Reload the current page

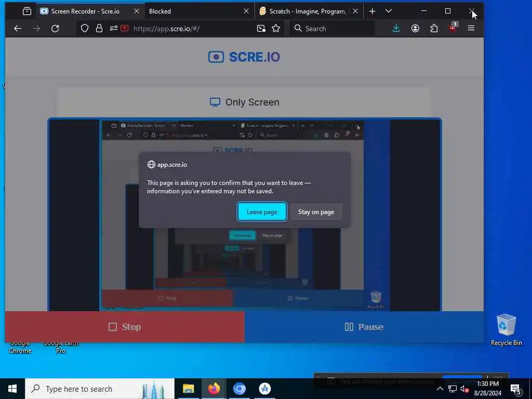[x=55, y=29]
